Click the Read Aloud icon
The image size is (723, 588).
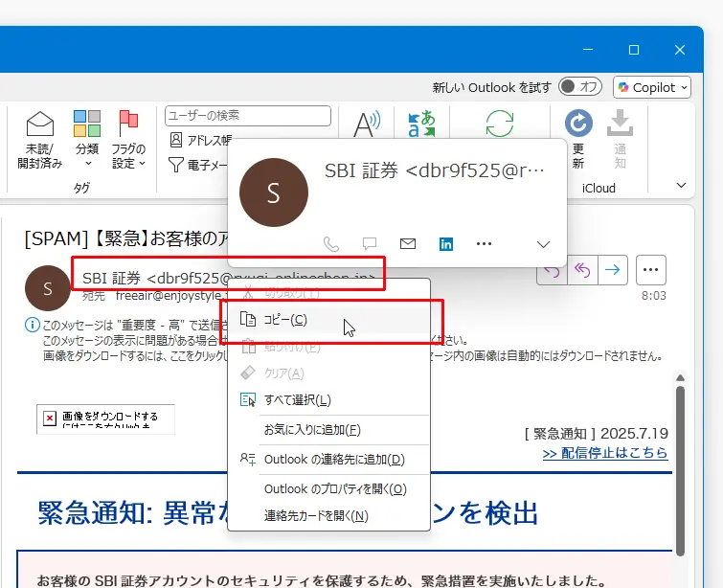(x=367, y=124)
